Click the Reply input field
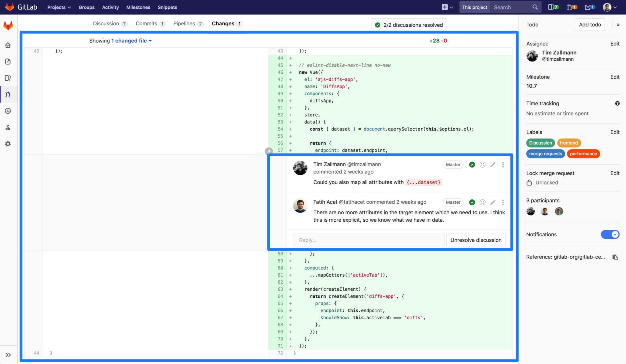The image size is (626, 364). pos(368,240)
